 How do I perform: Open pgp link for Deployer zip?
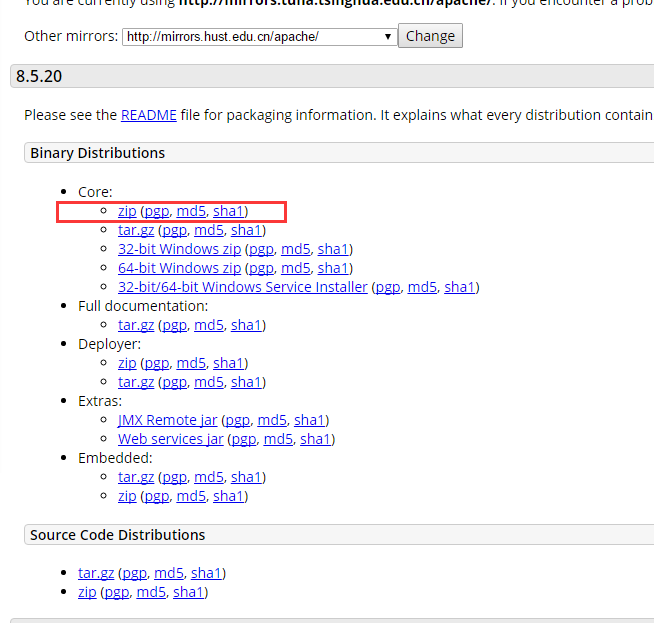click(x=157, y=363)
